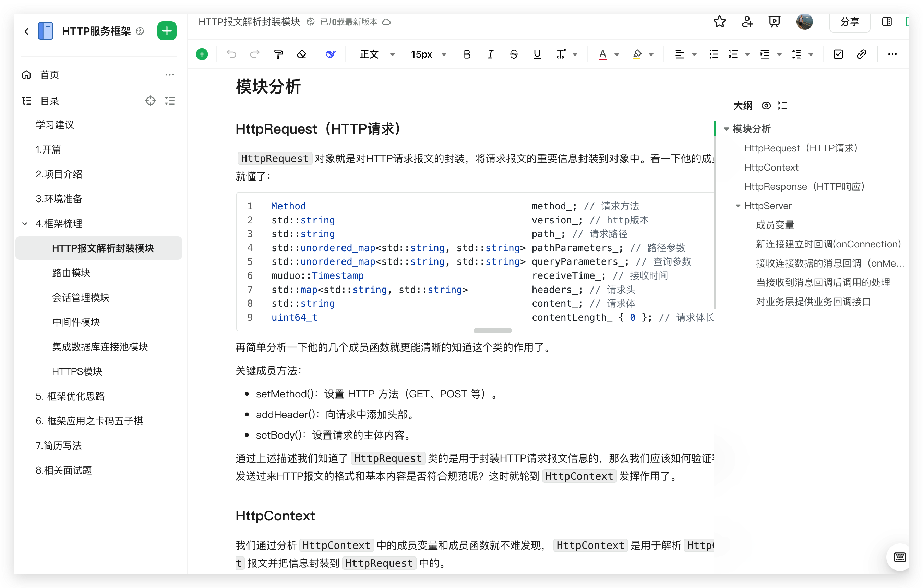Insert a bulleted list

click(714, 54)
